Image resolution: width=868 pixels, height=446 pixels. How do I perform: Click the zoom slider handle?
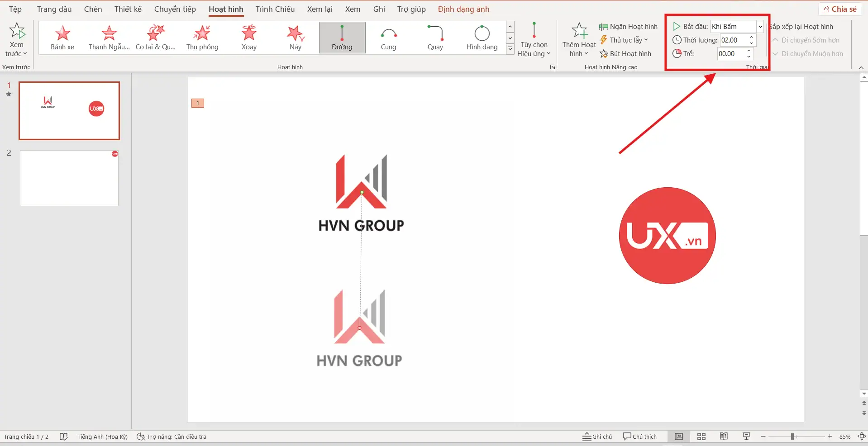click(x=792, y=437)
